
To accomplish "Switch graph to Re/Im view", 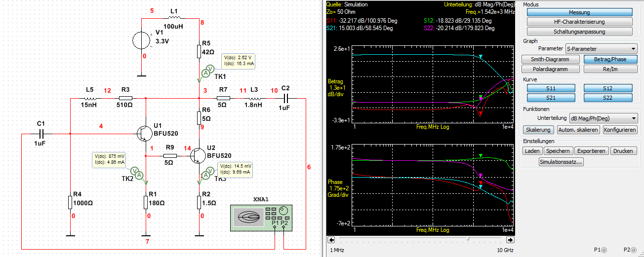I will [x=610, y=69].
